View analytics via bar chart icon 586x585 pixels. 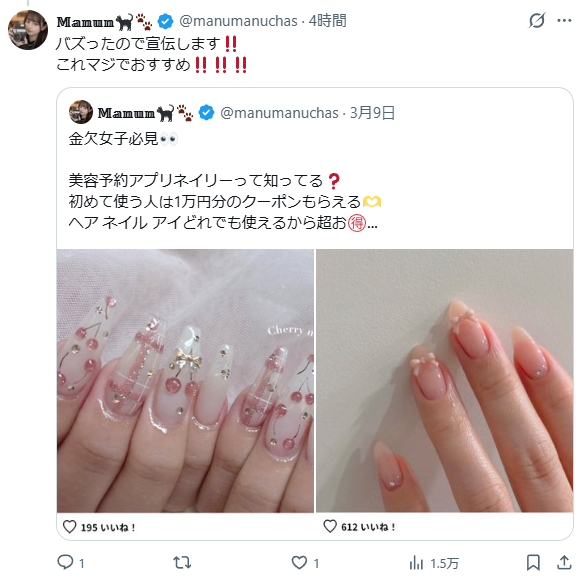pos(416,562)
